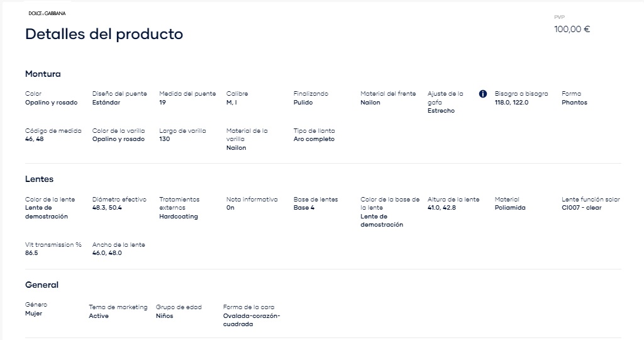Click the Estrecho fit value
Viewport: 644px width, 340px height.
441,111
